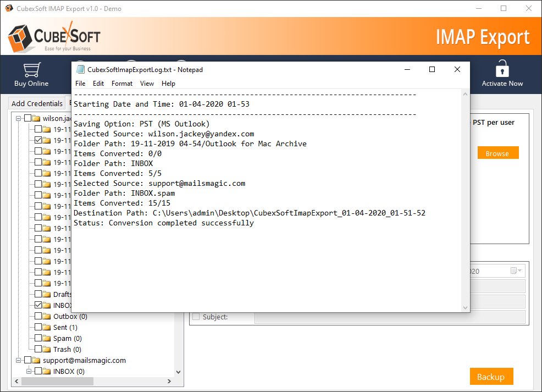Tick the Outbox (0) checkbox
542x392 pixels.
coord(38,316)
